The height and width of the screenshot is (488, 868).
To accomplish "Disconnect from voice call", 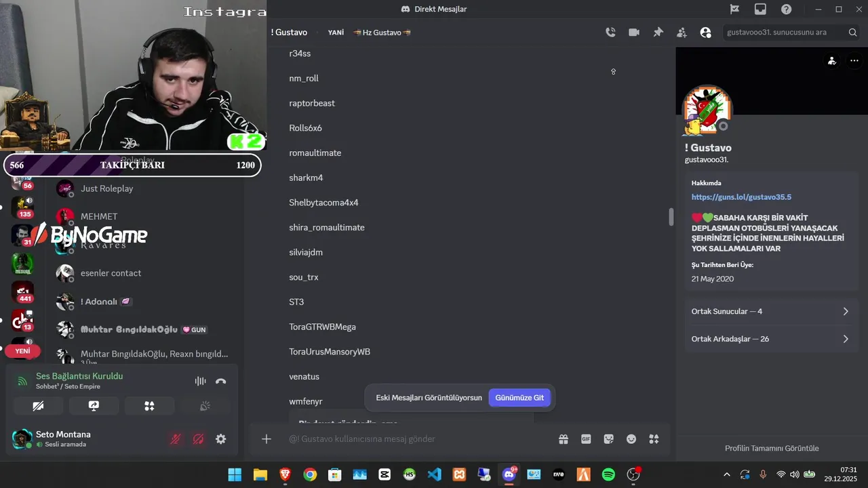I will coord(220,381).
